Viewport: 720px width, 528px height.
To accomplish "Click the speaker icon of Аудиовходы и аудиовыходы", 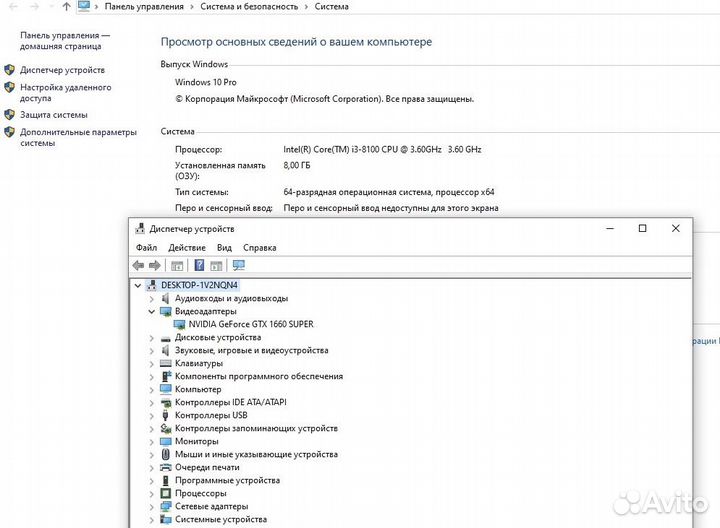I will (x=166, y=298).
